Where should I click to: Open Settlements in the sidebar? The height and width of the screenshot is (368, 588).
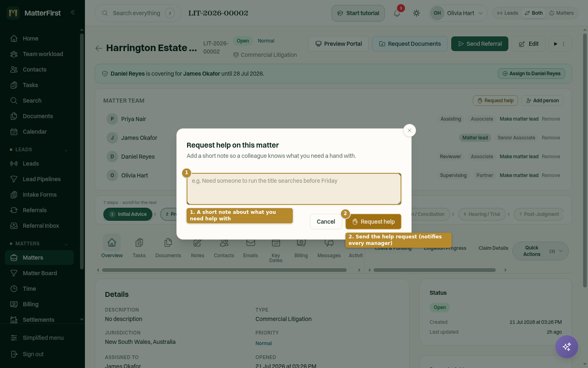[40, 320]
